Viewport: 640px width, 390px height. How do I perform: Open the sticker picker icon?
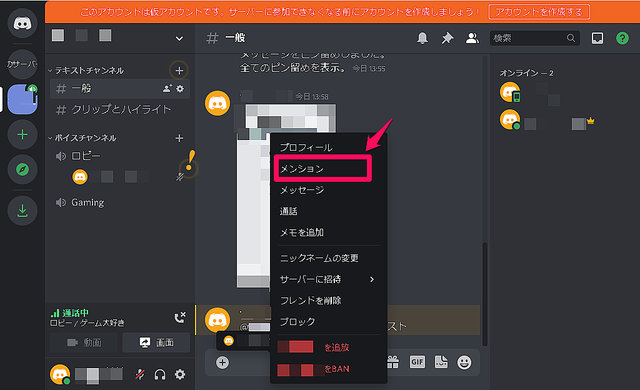(441, 362)
